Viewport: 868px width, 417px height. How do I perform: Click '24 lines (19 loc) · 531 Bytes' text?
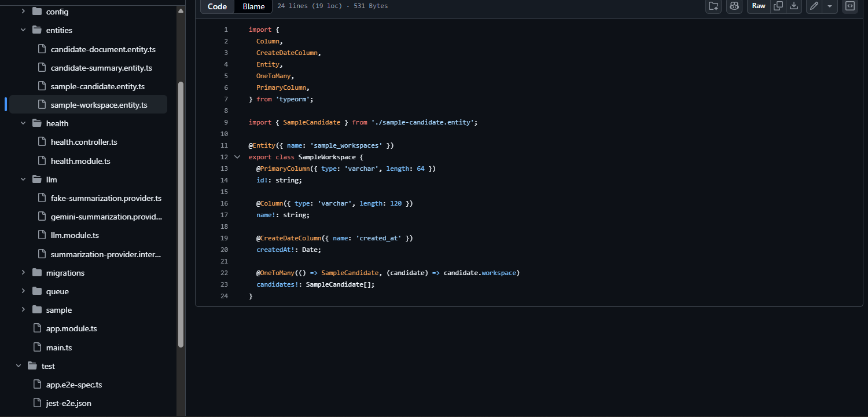pos(333,6)
